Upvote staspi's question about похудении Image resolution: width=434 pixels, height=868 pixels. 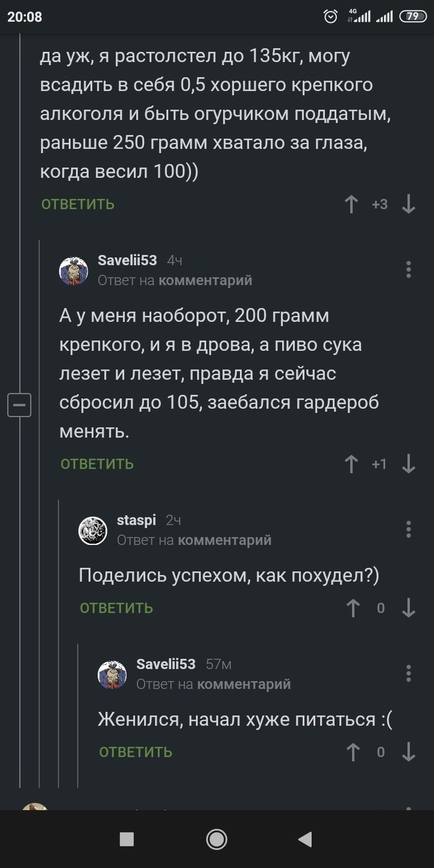352,608
